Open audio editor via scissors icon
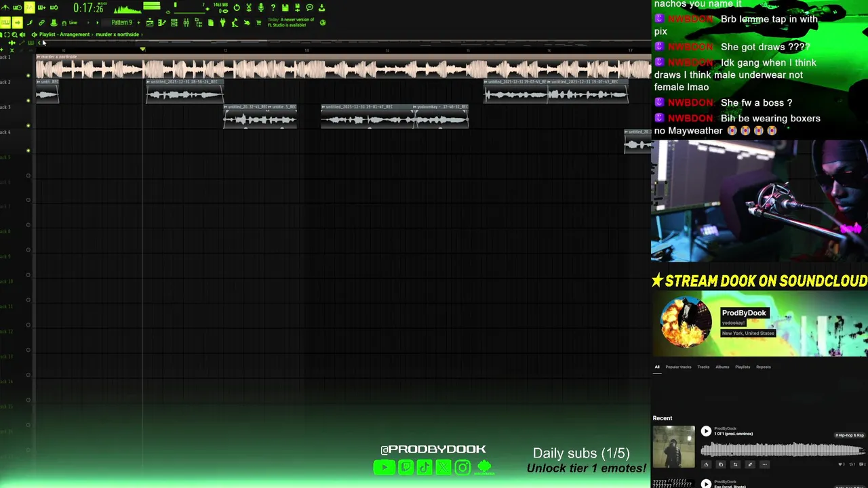The width and height of the screenshot is (868, 488). (x=249, y=7)
